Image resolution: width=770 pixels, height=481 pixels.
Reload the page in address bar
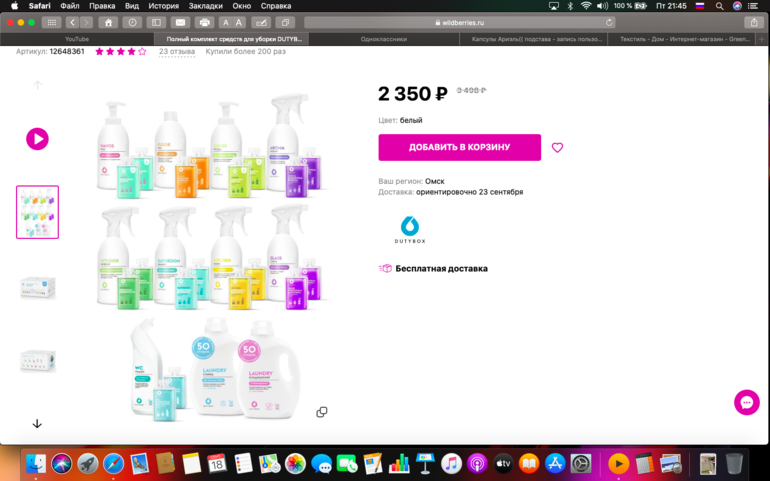point(609,22)
